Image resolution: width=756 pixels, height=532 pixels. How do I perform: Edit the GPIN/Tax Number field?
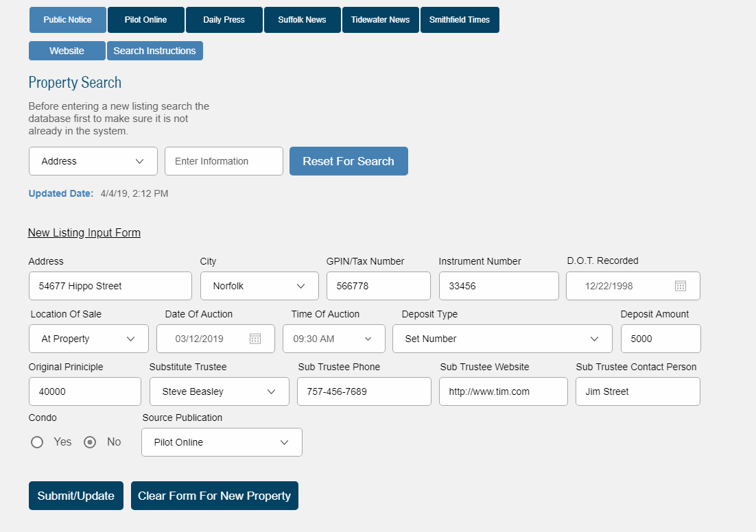coord(379,286)
